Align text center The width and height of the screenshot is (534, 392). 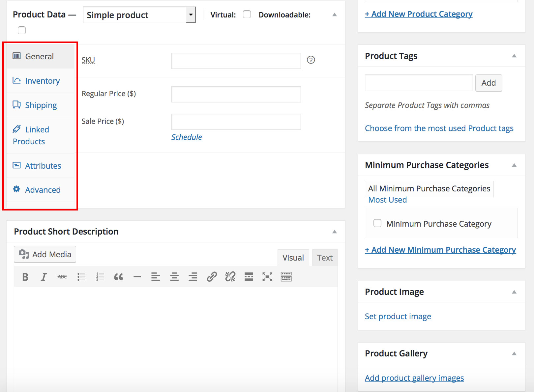coord(174,277)
